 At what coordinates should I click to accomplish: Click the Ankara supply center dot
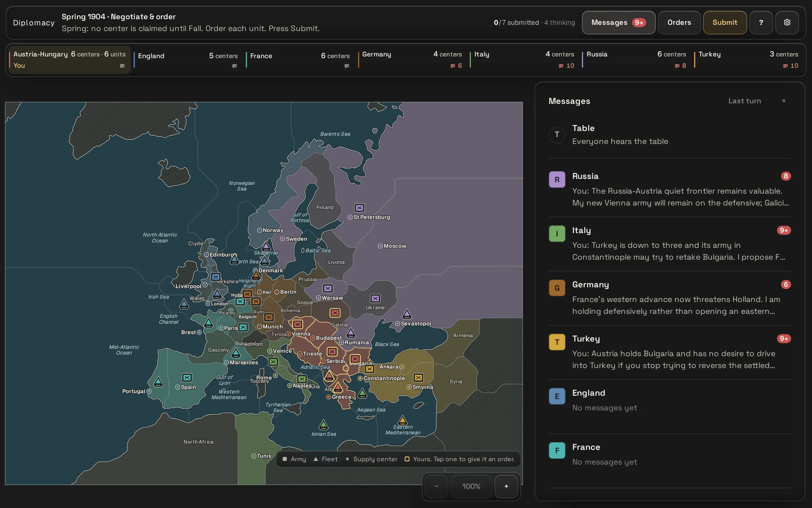pyautogui.click(x=402, y=367)
